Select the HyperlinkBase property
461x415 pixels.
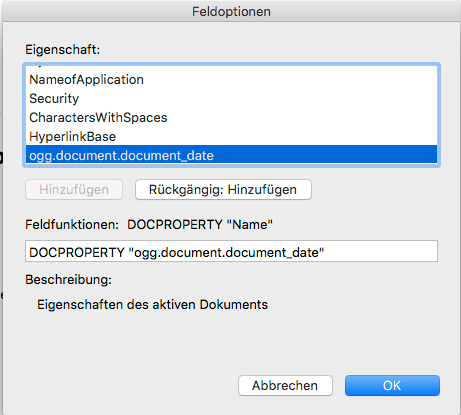[231, 137]
